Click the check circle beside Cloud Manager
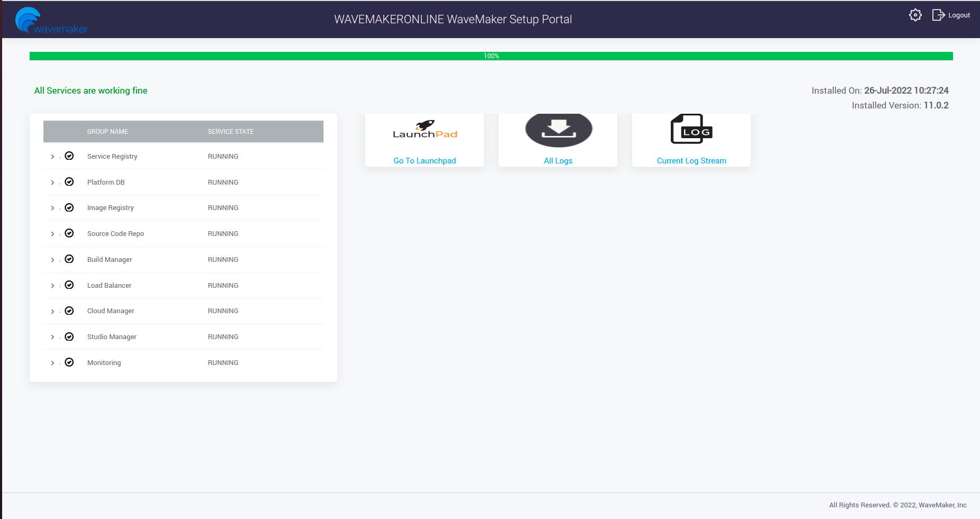 69,311
